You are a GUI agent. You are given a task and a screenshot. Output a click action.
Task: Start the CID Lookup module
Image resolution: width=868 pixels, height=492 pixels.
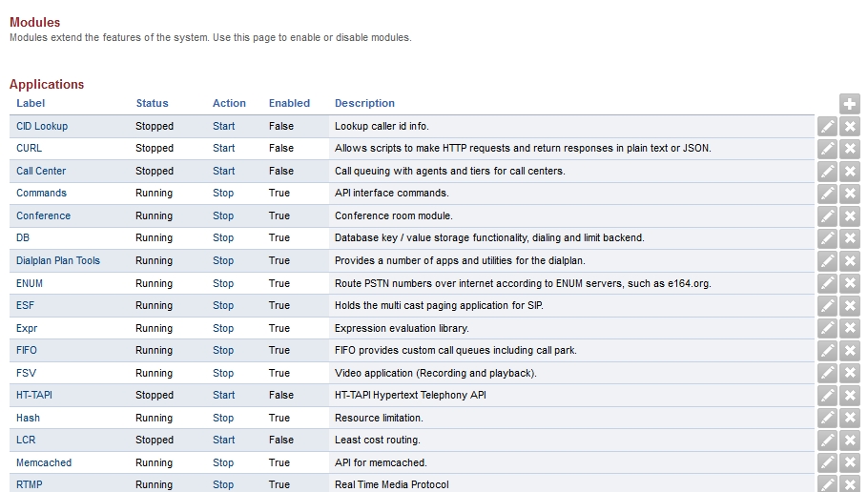223,126
